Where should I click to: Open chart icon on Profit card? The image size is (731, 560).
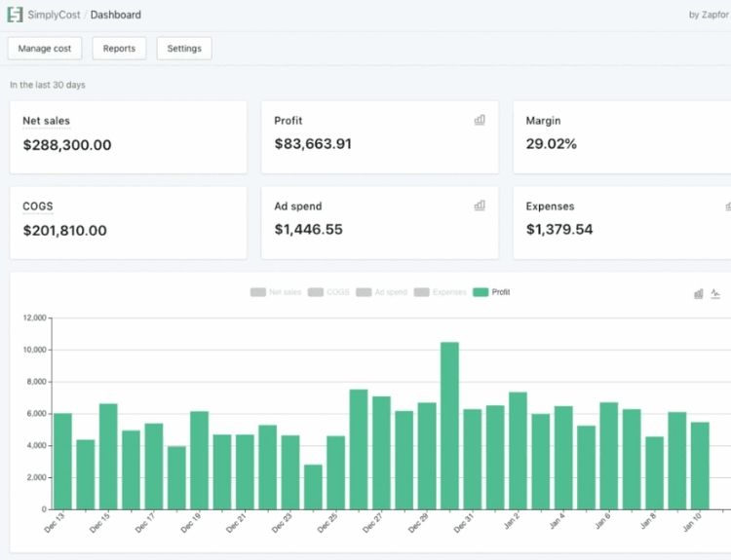click(x=480, y=120)
